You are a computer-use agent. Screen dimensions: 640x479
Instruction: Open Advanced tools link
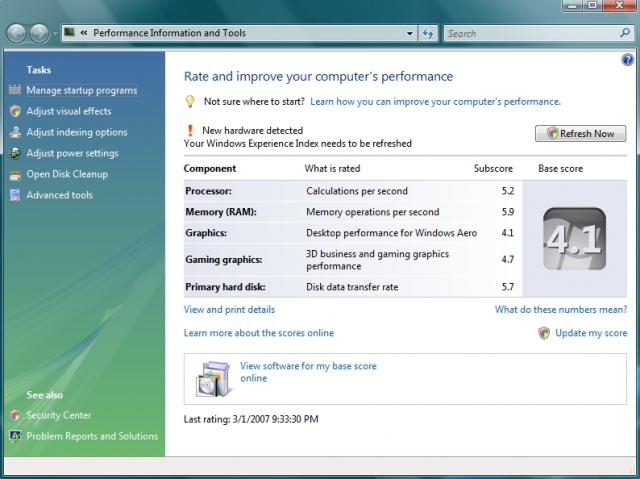pos(59,195)
